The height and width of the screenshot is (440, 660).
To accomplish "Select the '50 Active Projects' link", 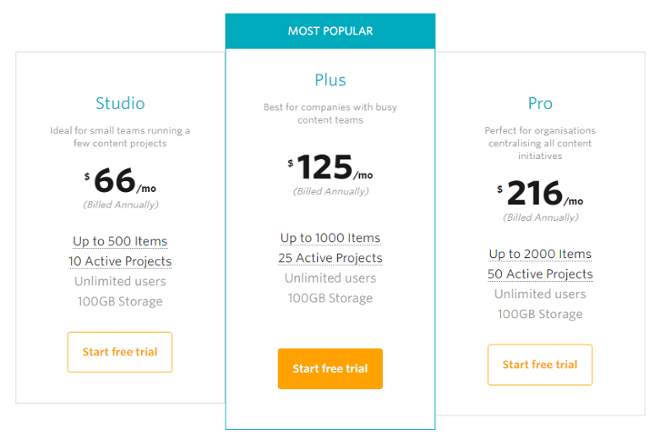I will pyautogui.click(x=540, y=274).
